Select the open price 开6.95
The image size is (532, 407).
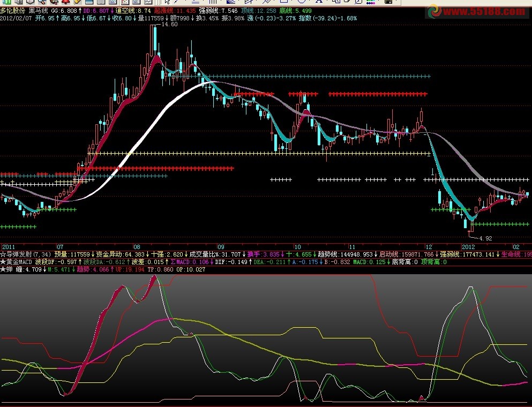[x=45, y=18]
